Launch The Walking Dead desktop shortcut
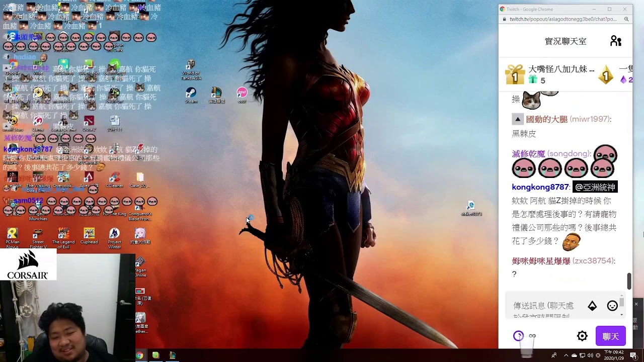 click(38, 182)
